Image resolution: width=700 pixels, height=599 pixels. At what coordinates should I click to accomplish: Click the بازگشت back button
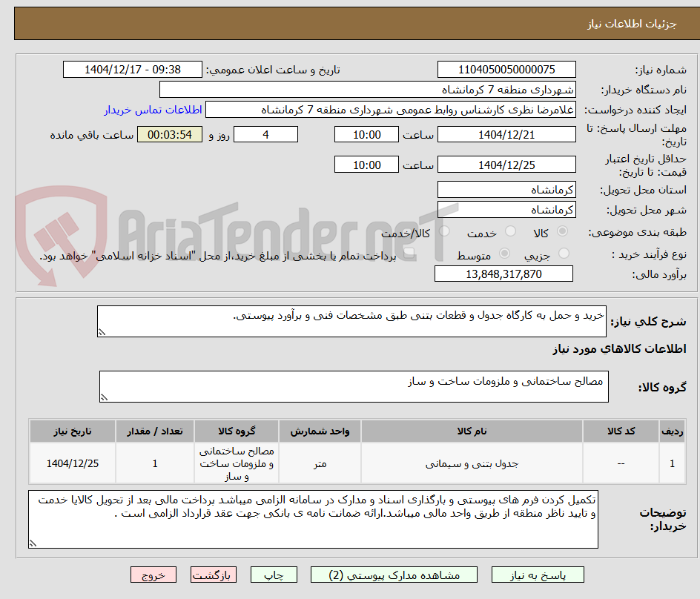click(x=213, y=575)
